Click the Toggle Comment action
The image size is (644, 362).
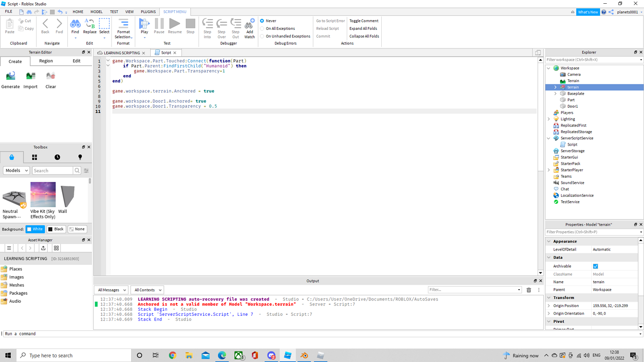364,21
